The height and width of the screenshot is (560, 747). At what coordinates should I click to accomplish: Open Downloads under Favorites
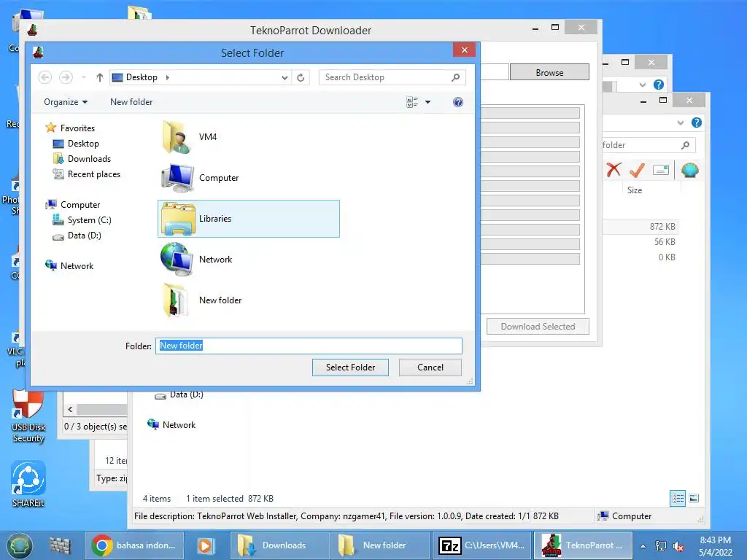82,158
